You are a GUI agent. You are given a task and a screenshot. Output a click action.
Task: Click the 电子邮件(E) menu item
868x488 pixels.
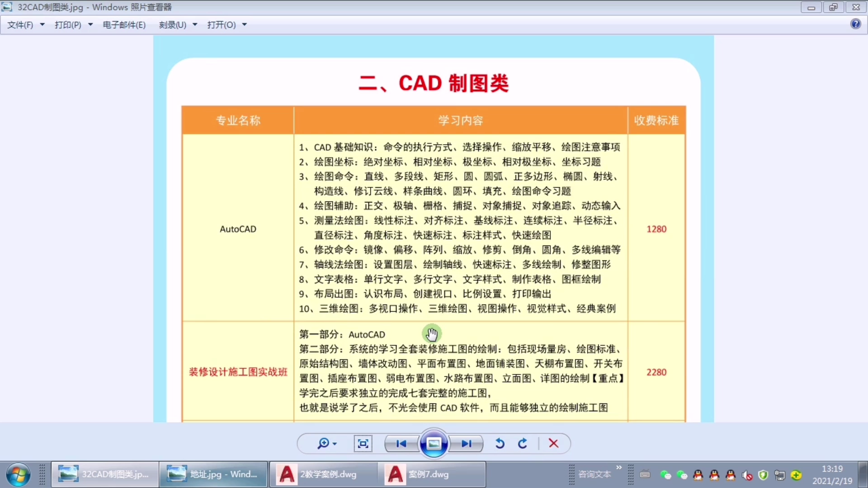[x=124, y=25]
